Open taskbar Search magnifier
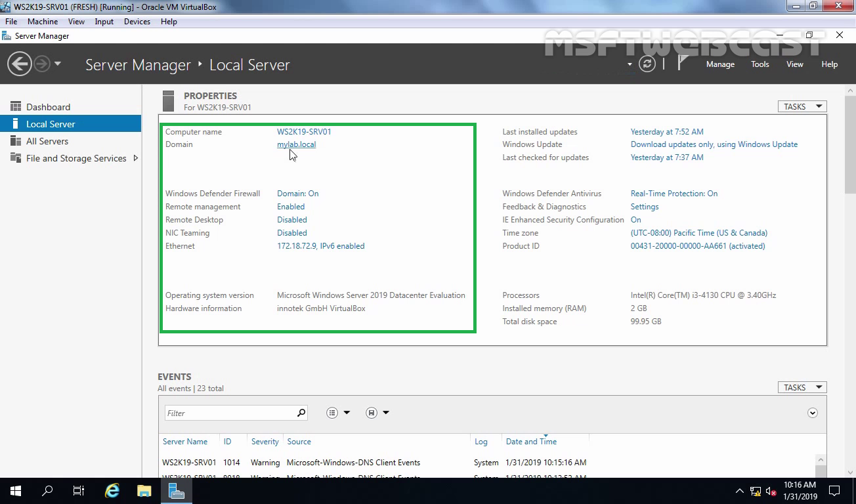This screenshot has width=856, height=504. click(x=47, y=491)
